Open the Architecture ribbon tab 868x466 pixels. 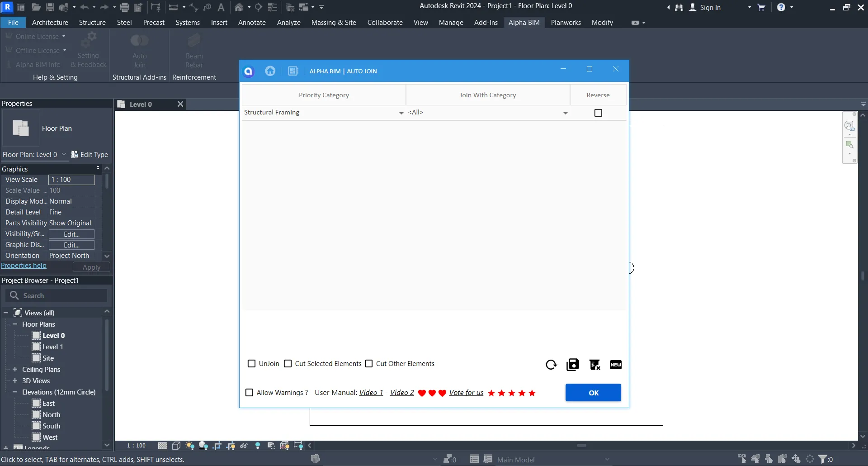pos(50,22)
